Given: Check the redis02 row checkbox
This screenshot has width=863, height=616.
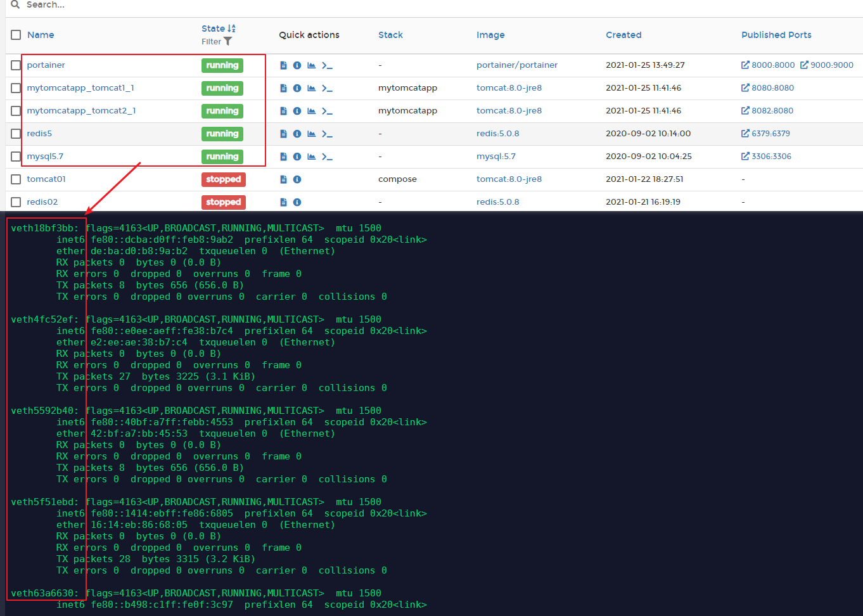Looking at the screenshot, I should coord(16,202).
